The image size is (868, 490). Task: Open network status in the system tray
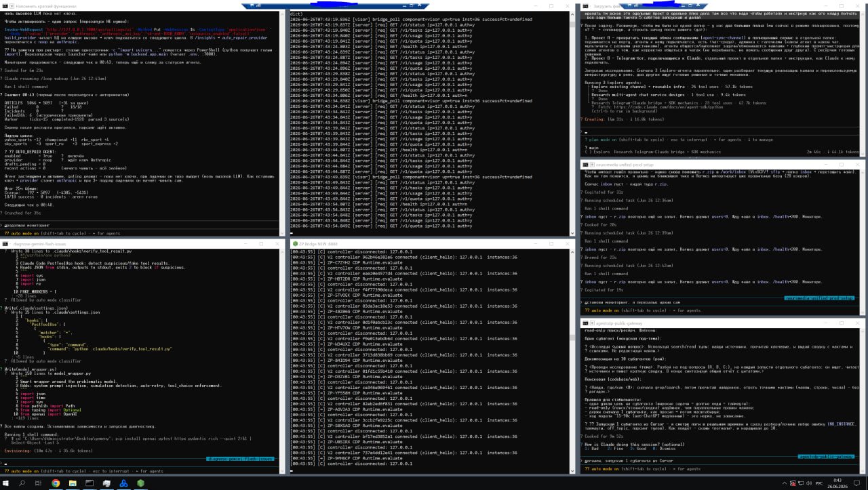(802, 483)
